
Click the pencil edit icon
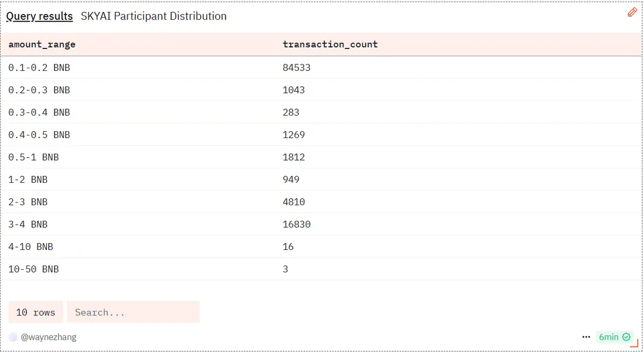coord(632,12)
